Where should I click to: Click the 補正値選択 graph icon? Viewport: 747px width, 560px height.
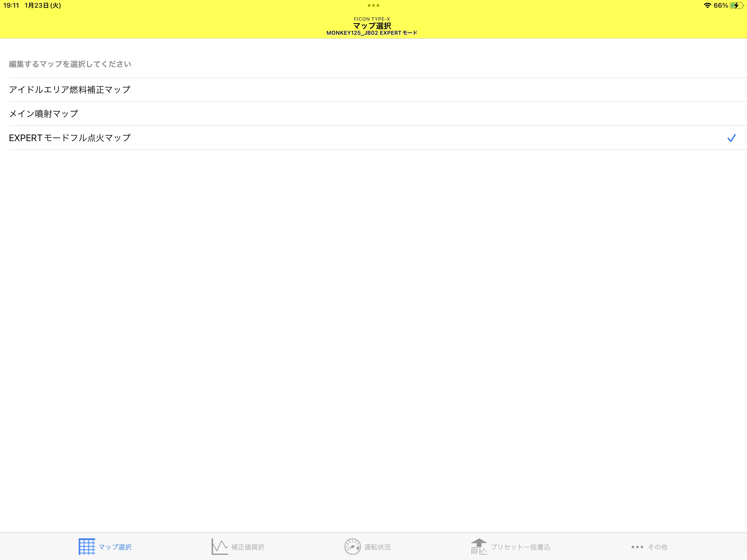pos(220,547)
